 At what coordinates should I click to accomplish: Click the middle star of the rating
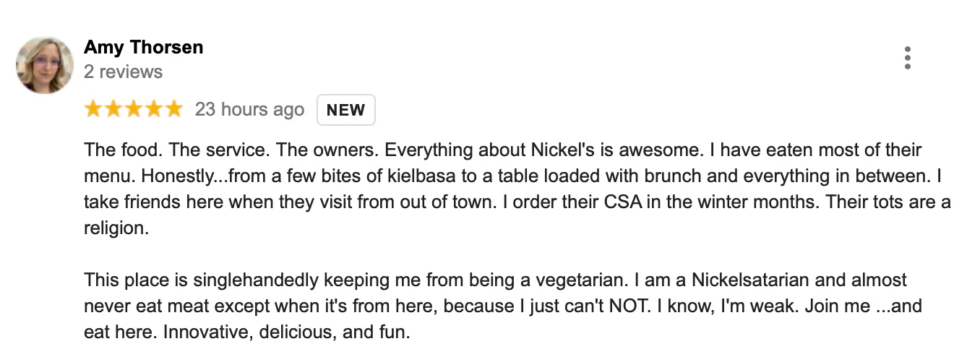coord(134,110)
